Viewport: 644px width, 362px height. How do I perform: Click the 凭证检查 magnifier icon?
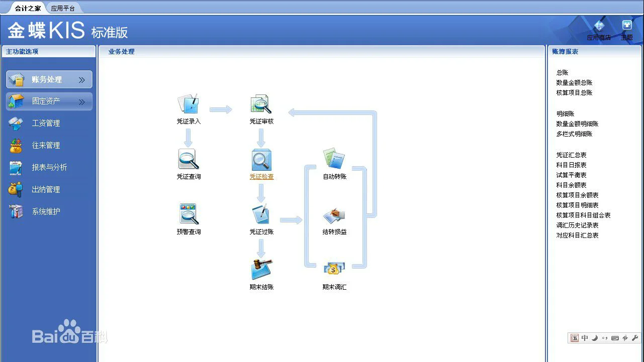(261, 160)
